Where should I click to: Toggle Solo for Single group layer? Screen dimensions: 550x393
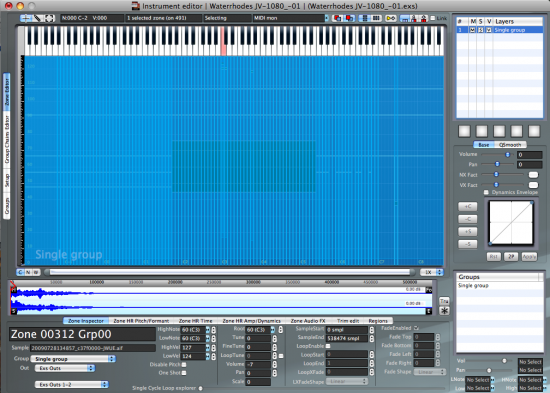coord(481,30)
